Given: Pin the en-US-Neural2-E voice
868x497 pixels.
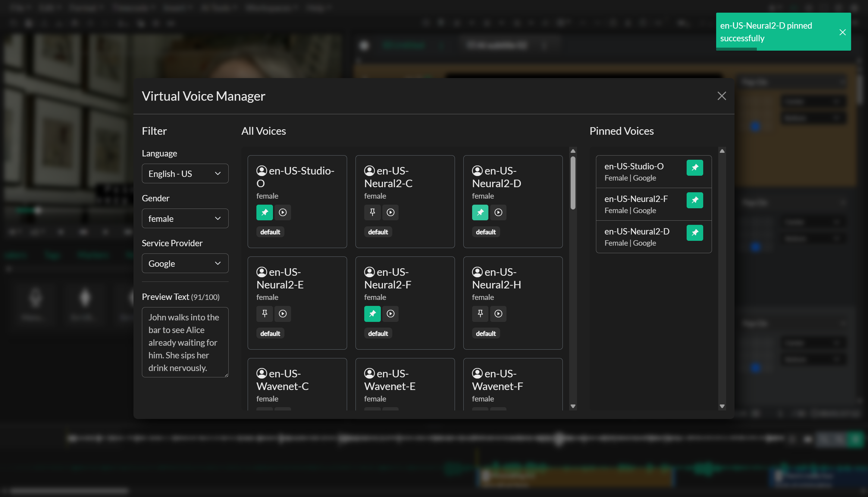Looking at the screenshot, I should tap(265, 313).
